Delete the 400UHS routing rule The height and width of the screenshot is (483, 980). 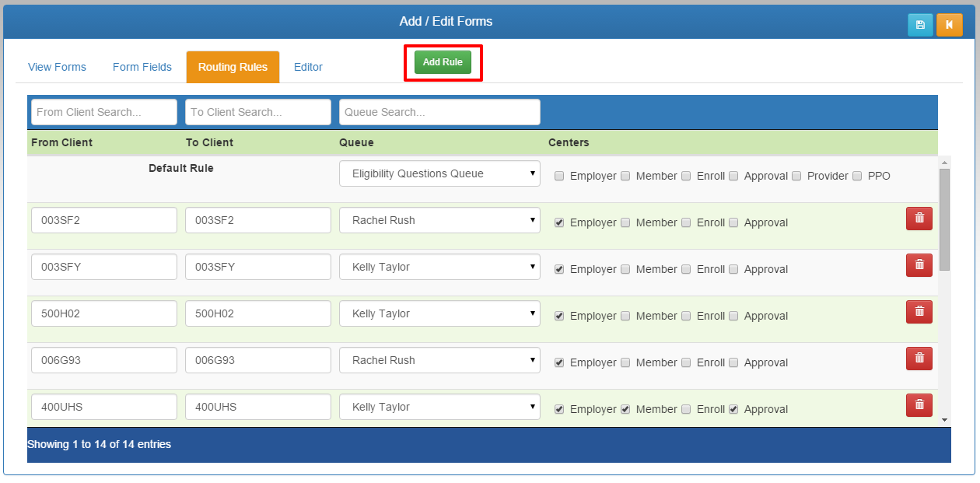919,405
